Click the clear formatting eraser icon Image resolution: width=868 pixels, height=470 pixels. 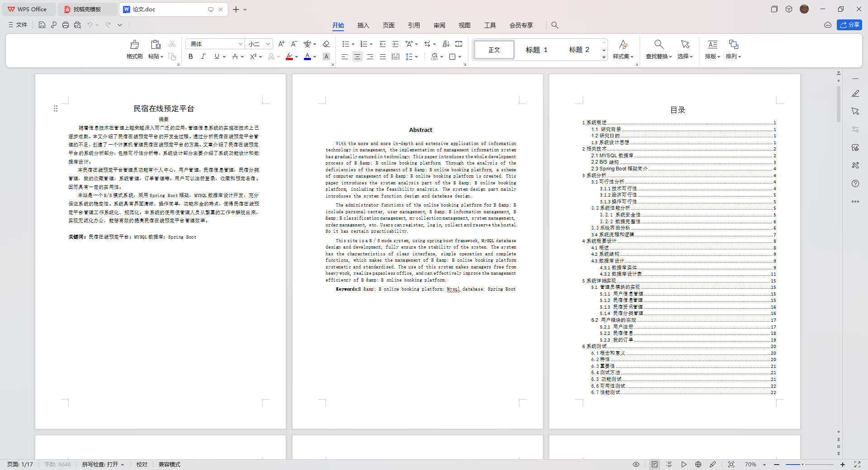(x=326, y=44)
